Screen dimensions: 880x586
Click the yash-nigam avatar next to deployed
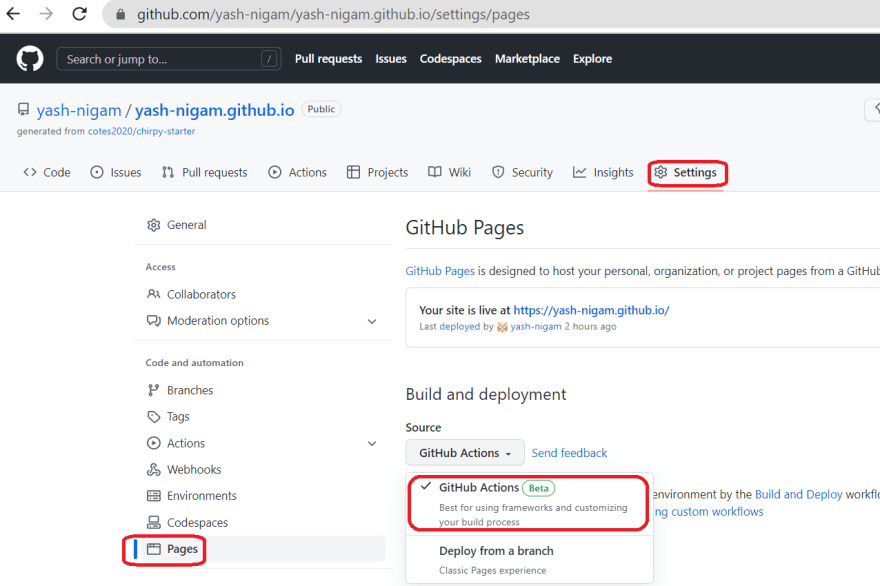click(x=502, y=327)
